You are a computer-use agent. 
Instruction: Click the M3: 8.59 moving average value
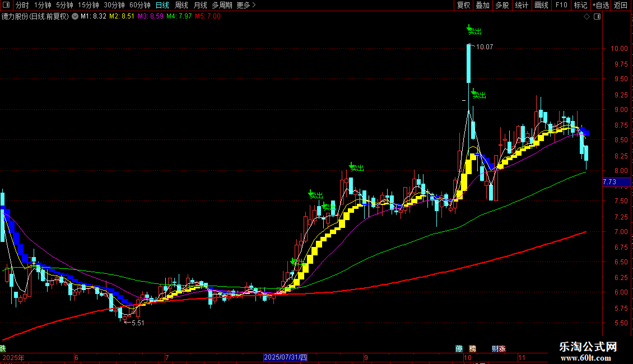pos(151,16)
